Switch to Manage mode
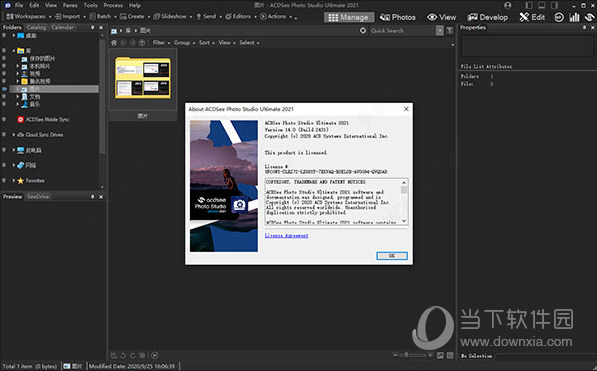Screen dimensions: 597x371 [349, 17]
